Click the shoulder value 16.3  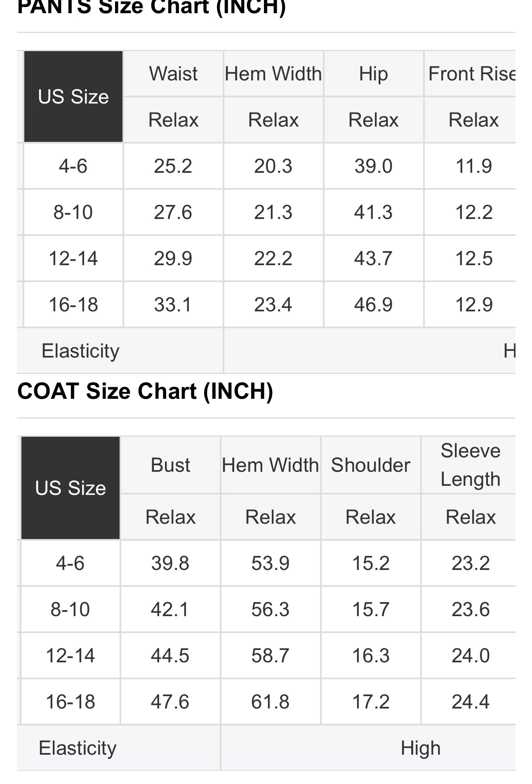tap(370, 655)
